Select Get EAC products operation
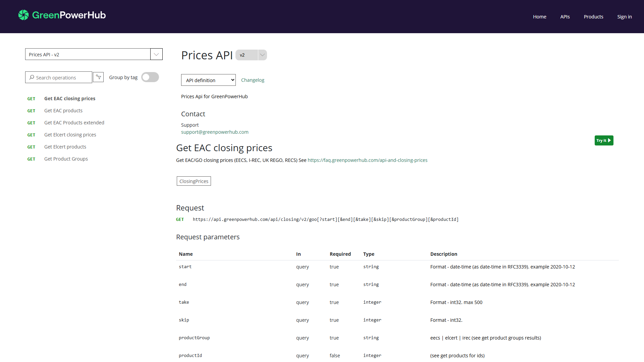This screenshot has width=644, height=362. (x=63, y=111)
